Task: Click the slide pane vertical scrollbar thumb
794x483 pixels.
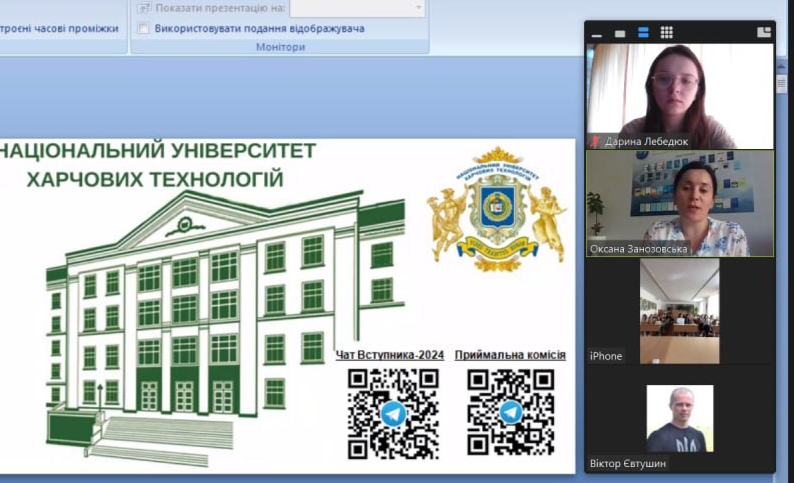Action: (781, 83)
